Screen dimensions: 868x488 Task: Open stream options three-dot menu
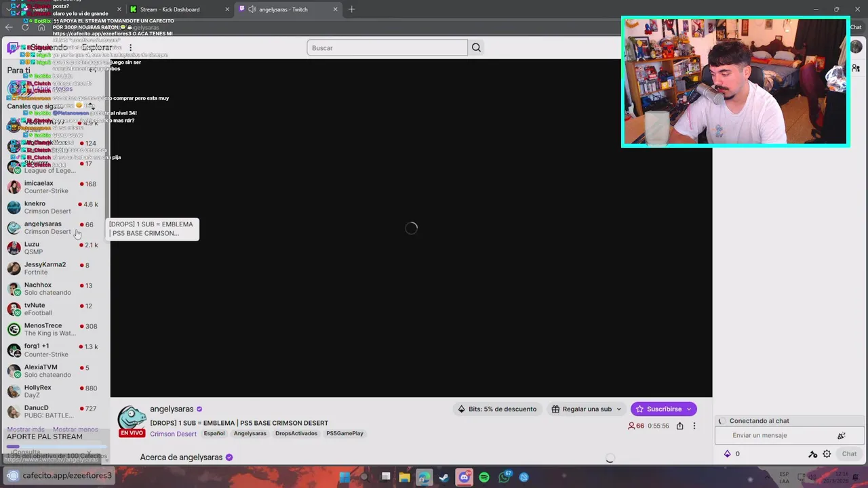pos(694,426)
